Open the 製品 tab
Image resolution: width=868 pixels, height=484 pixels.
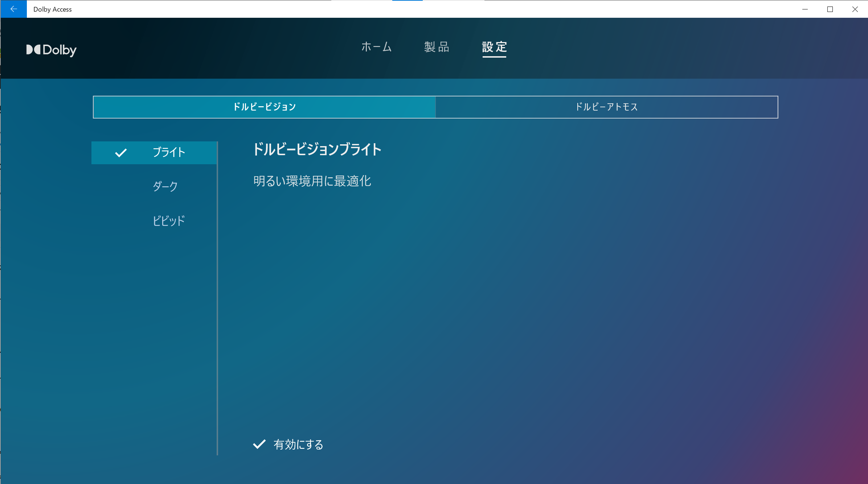pyautogui.click(x=437, y=47)
